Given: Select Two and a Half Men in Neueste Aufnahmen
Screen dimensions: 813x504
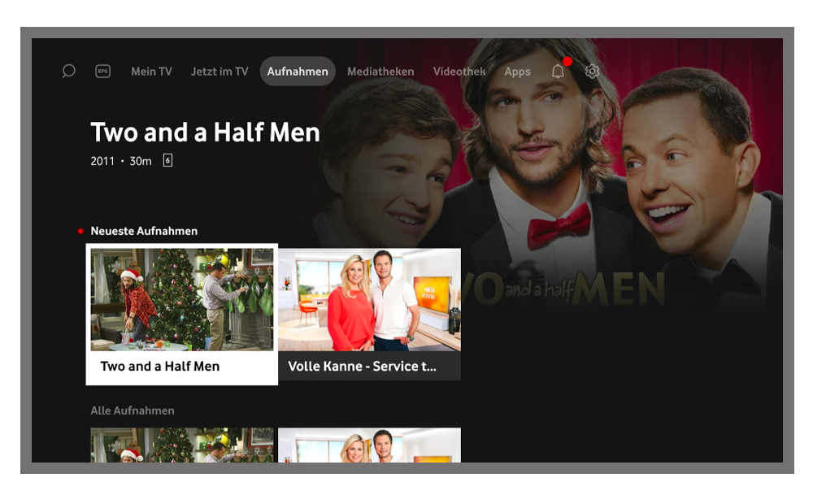Looking at the screenshot, I should click(x=182, y=314).
